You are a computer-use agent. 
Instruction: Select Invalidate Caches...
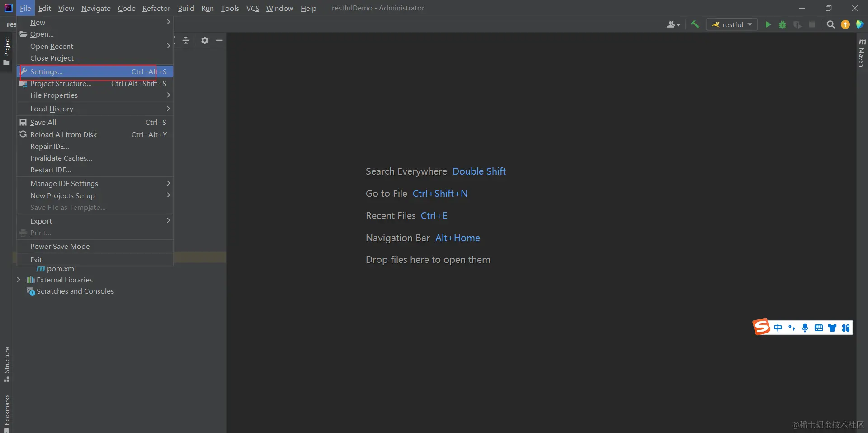(x=95, y=158)
